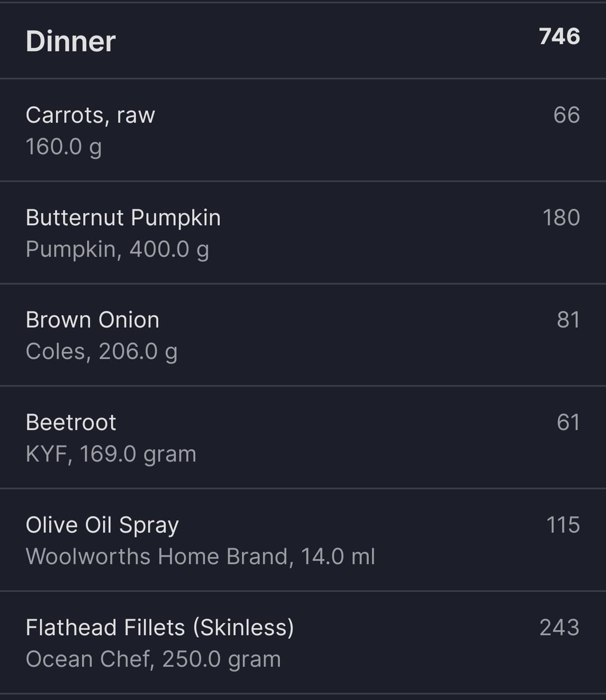Open the Beetroot entry
Image resolution: width=606 pixels, height=700 pixels.
pos(303,437)
